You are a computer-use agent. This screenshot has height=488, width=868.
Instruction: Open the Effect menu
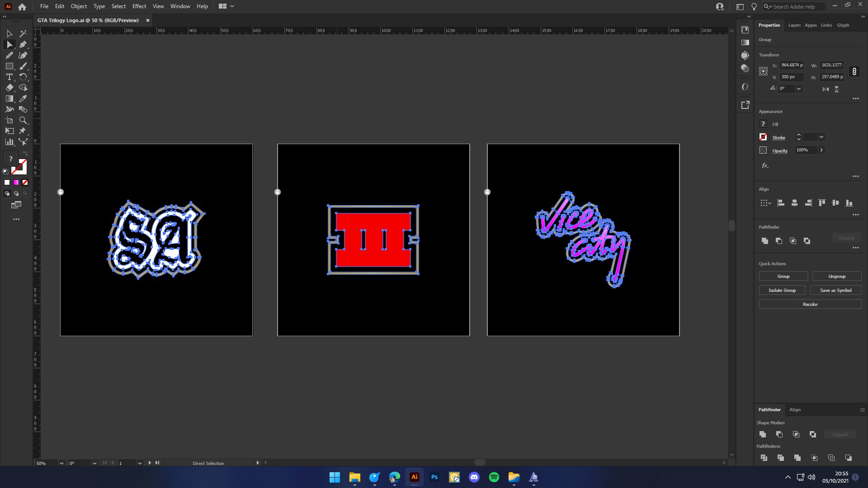click(x=139, y=6)
